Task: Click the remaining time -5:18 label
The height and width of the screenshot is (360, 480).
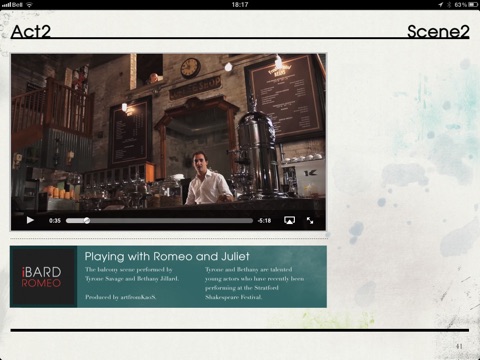Action: click(264, 221)
